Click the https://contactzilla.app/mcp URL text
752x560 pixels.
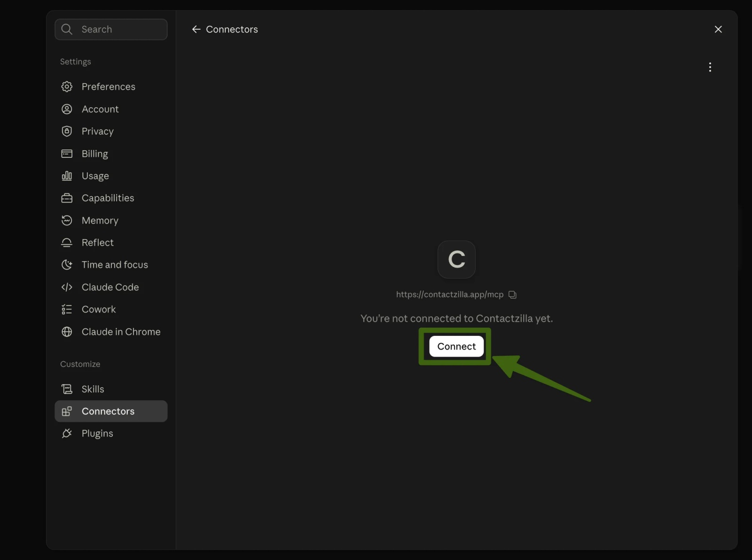pyautogui.click(x=449, y=295)
